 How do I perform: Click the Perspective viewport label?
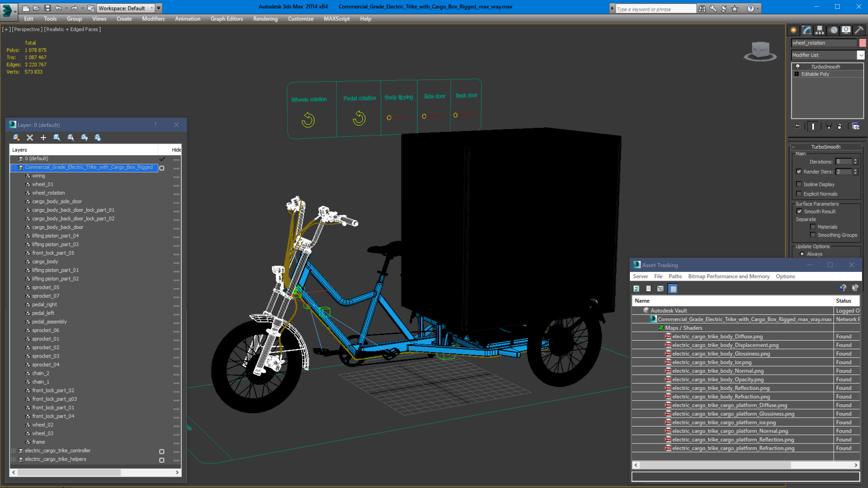27,29
